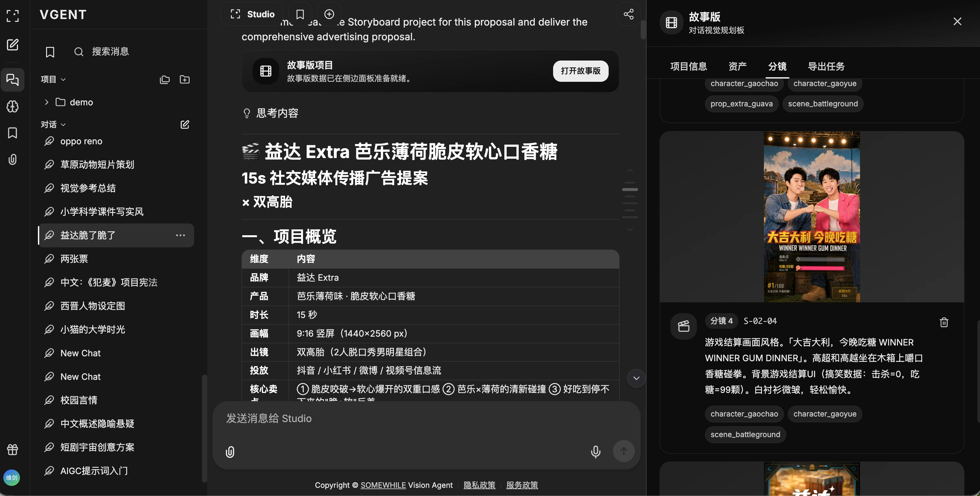This screenshot has width=980, height=496.
Task: Select the 分镜 tab
Action: 777,66
